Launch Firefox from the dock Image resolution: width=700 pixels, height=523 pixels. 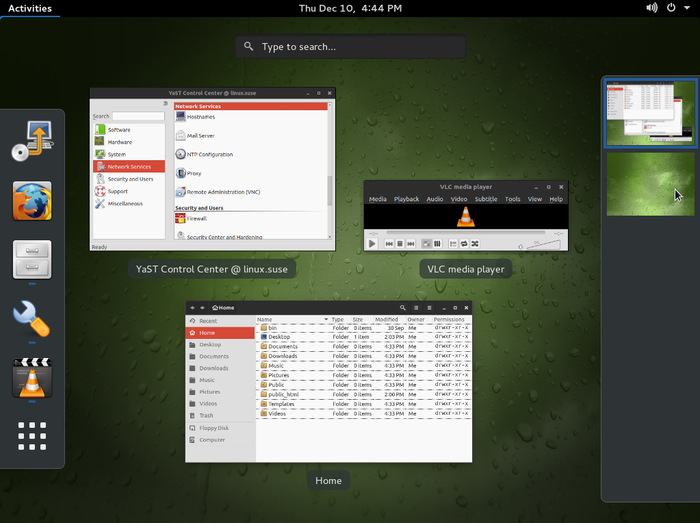click(32, 201)
